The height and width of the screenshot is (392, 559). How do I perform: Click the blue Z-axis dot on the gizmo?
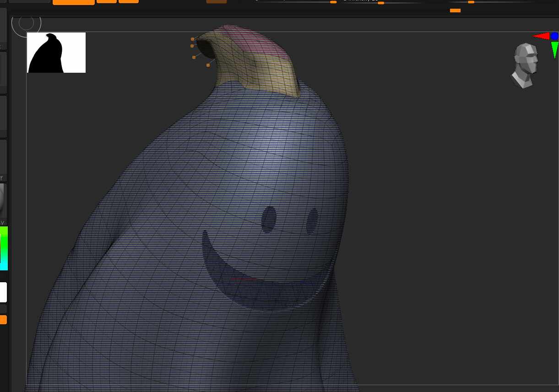[x=554, y=36]
